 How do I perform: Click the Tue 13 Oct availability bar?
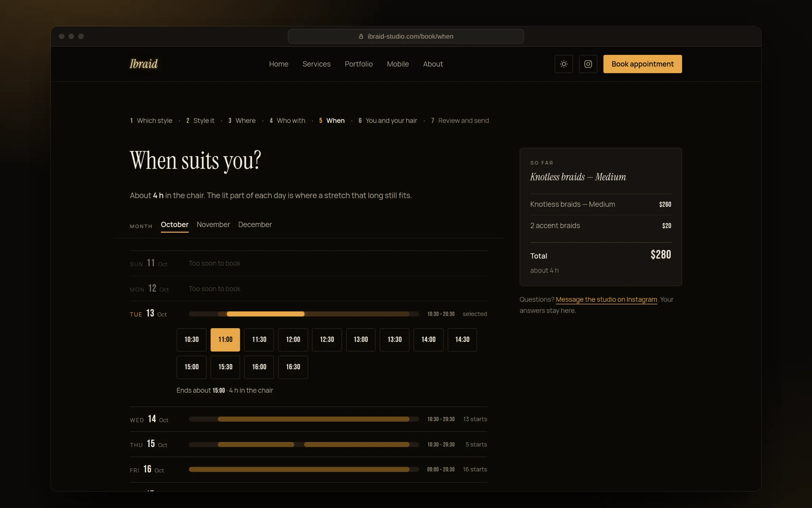pos(304,314)
